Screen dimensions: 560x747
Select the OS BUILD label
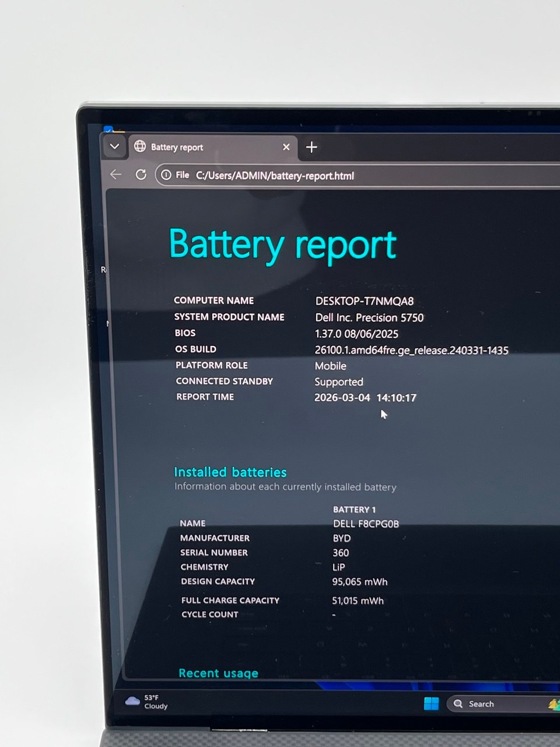click(x=195, y=349)
